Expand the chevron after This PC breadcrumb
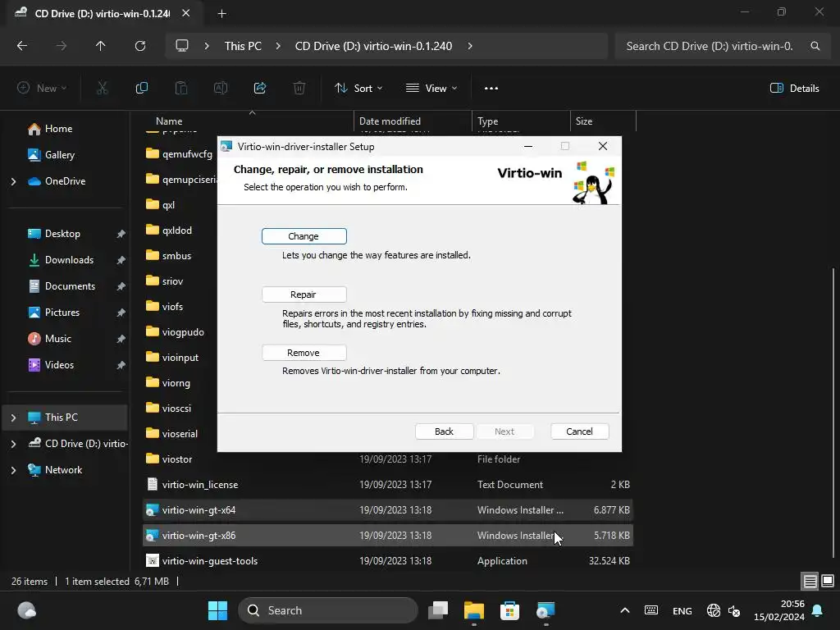The image size is (840, 630). tap(278, 46)
